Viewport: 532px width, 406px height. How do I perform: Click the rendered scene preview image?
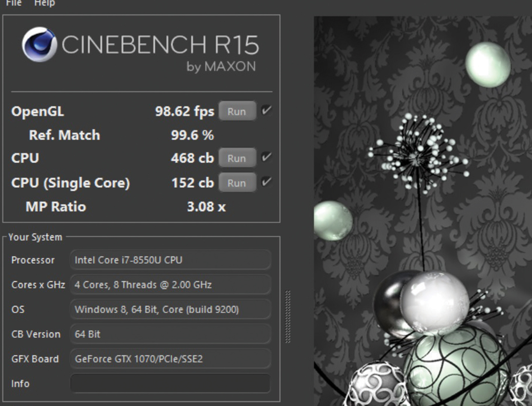(x=423, y=211)
